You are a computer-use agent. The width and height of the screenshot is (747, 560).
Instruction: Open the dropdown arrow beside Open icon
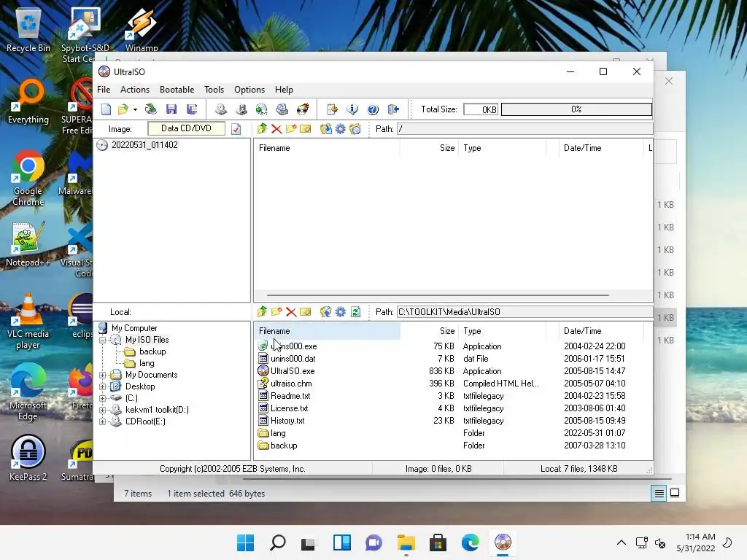(135, 109)
